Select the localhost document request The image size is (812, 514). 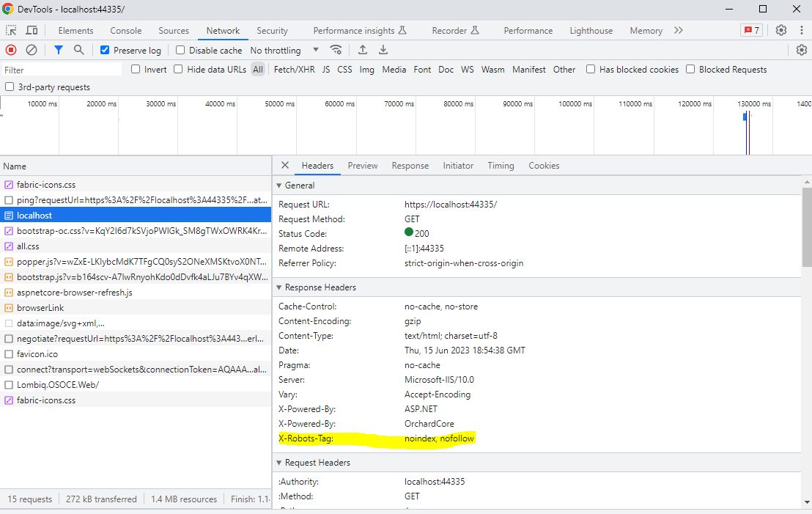[x=136, y=215]
